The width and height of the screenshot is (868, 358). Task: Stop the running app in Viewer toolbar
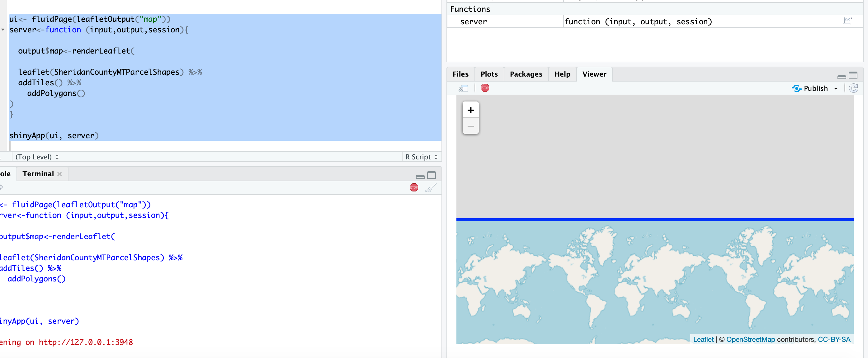click(x=484, y=88)
